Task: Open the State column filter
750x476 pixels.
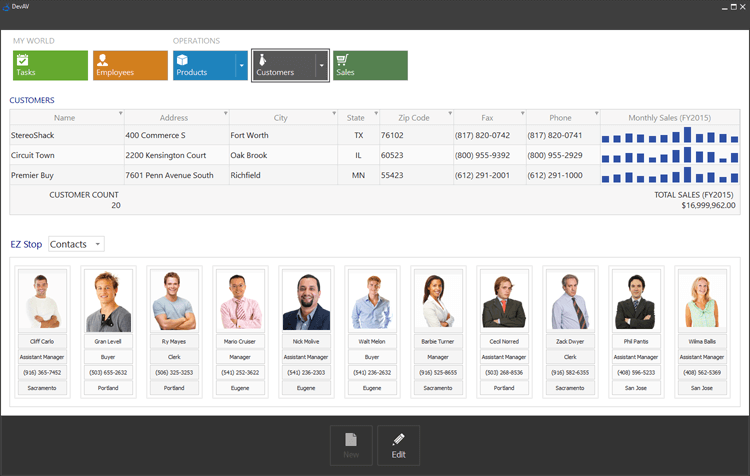Action: pos(376,114)
